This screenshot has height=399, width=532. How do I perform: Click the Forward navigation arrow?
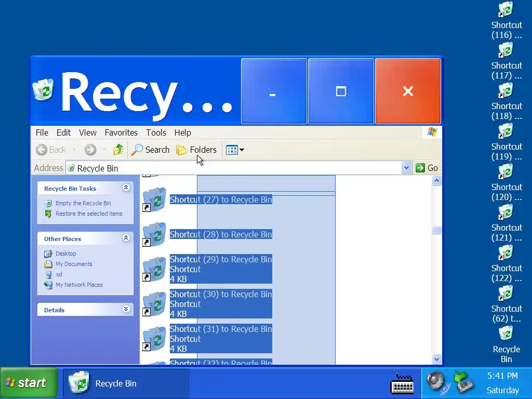pos(90,150)
